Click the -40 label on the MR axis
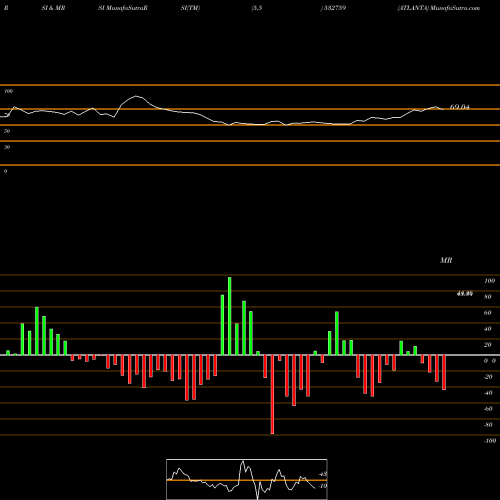The width and height of the screenshot is (500, 500). point(488,393)
